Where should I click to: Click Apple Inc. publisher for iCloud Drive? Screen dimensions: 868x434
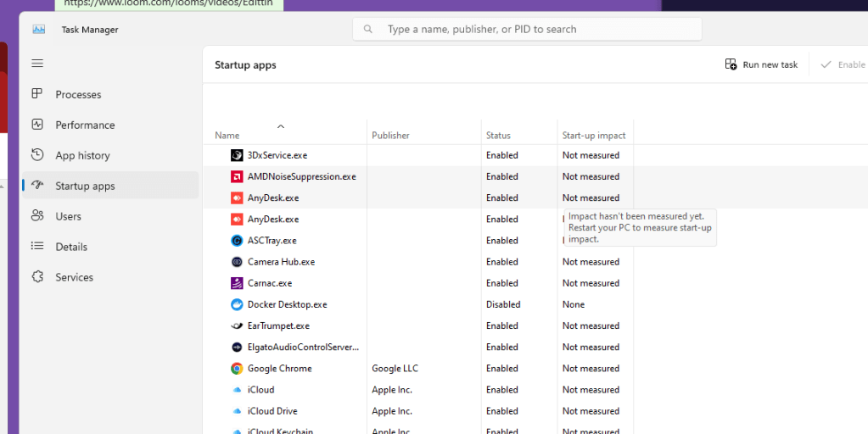[392, 411]
